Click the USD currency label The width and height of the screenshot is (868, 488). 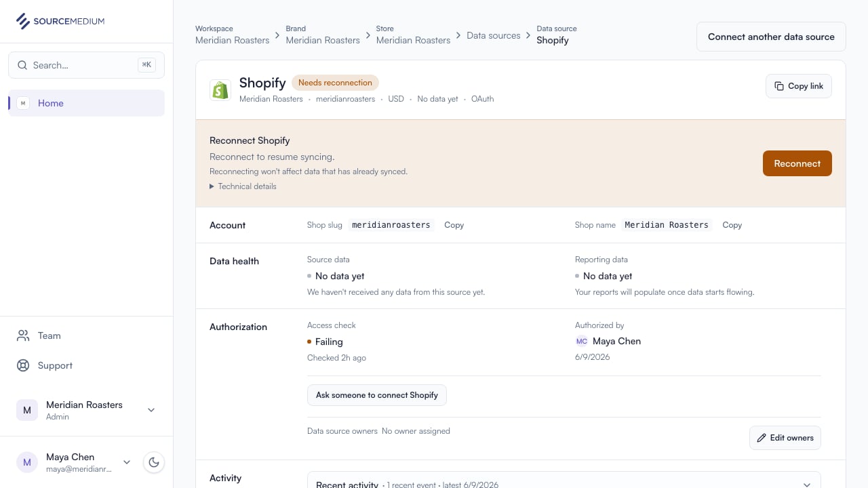click(x=396, y=99)
